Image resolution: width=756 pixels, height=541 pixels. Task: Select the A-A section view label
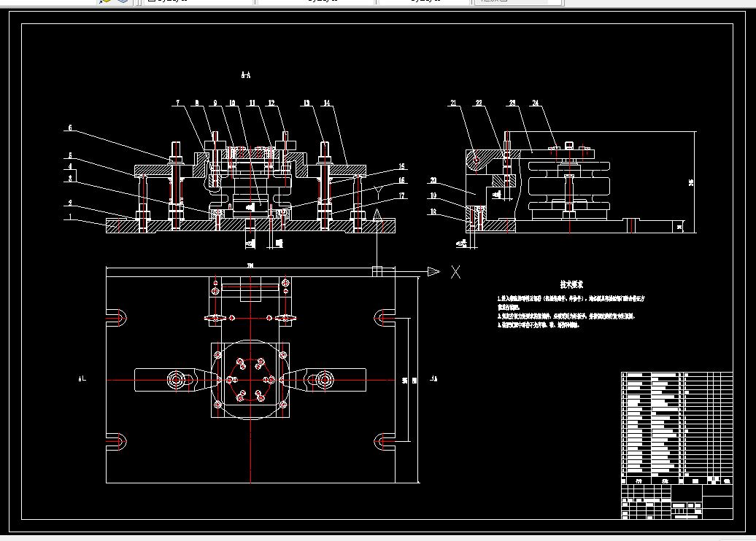pyautogui.click(x=246, y=74)
